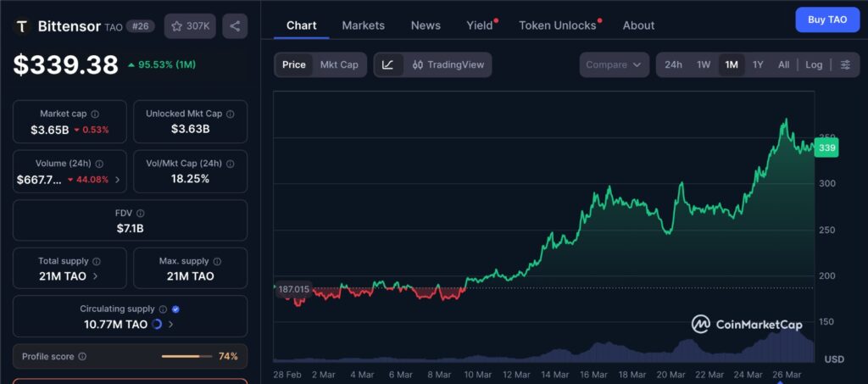Open chart settings sliders icon
Screen dimensions: 868x384
coord(845,64)
